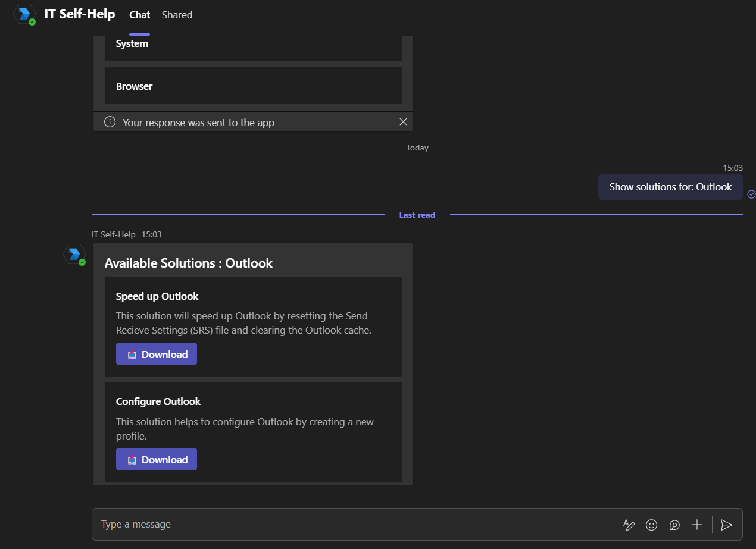Image resolution: width=756 pixels, height=549 pixels.
Task: Click the IT Self-Help app logo in header
Action: click(x=24, y=14)
